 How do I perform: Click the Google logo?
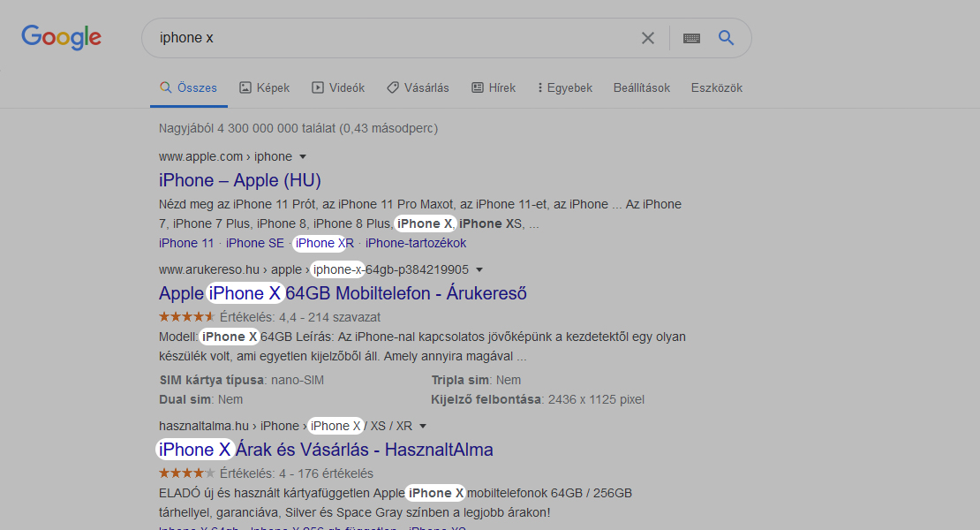(x=61, y=37)
